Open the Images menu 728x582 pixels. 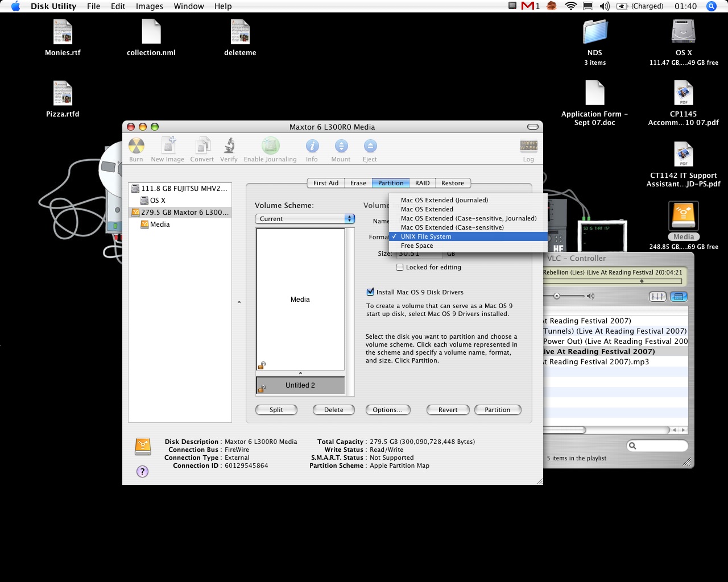point(150,6)
